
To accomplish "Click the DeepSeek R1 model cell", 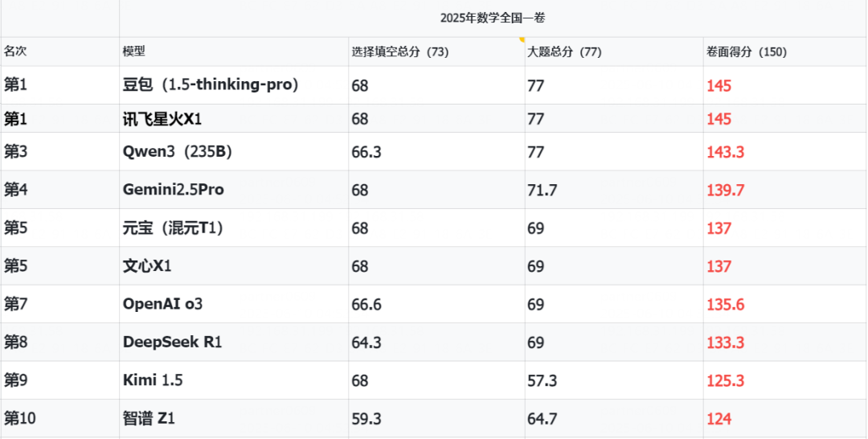I will (x=234, y=343).
